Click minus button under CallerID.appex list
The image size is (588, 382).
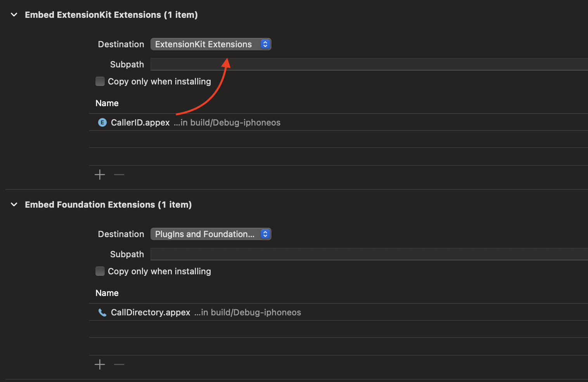click(119, 175)
